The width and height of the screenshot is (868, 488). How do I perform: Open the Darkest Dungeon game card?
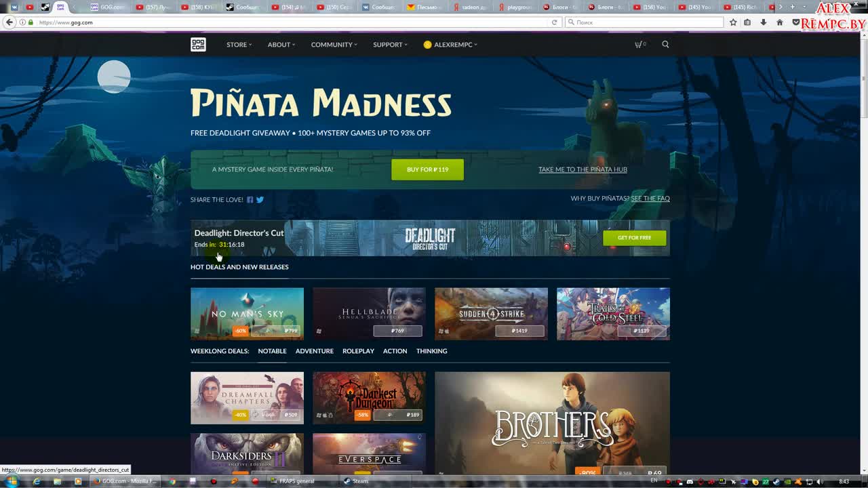click(x=369, y=398)
